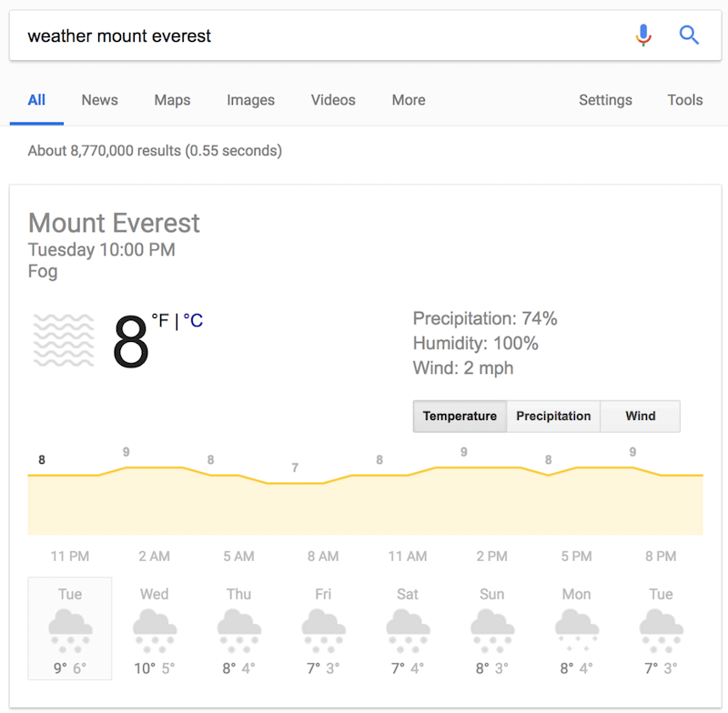Click the microphone voice search icon
The width and height of the screenshot is (728, 713).
click(x=643, y=35)
